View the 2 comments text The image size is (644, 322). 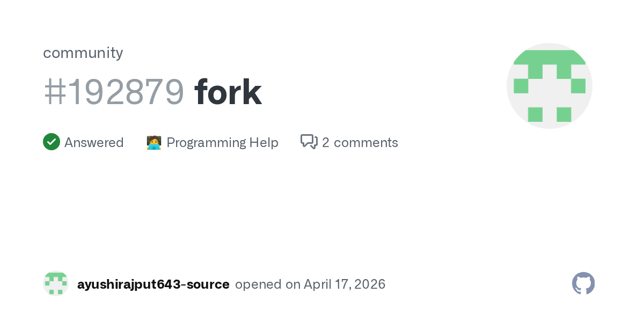pos(360,143)
